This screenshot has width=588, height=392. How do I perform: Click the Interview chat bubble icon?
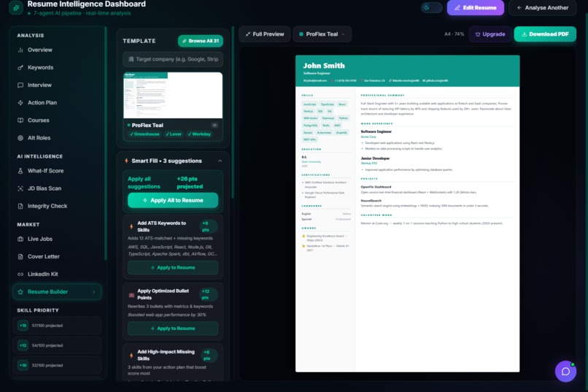[x=20, y=85]
